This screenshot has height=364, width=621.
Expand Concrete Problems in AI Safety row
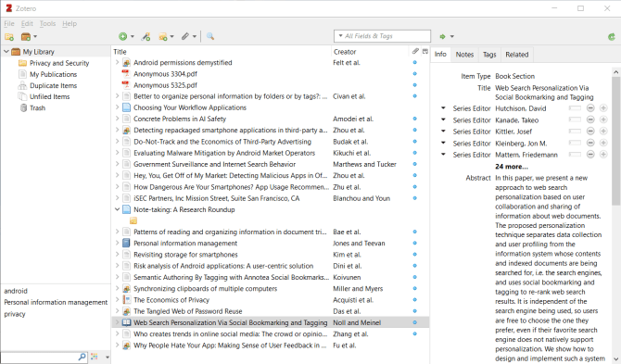117,119
